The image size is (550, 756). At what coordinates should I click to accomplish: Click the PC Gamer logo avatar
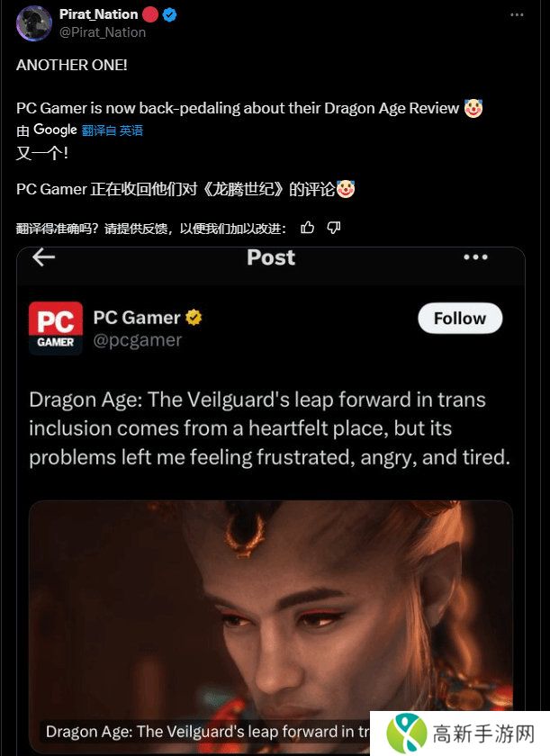pyautogui.click(x=56, y=328)
